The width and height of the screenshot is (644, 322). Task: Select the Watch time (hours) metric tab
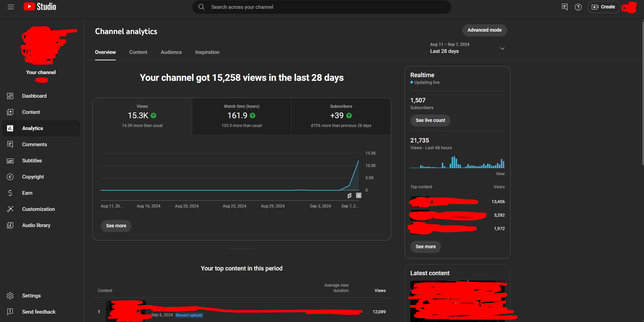242,116
